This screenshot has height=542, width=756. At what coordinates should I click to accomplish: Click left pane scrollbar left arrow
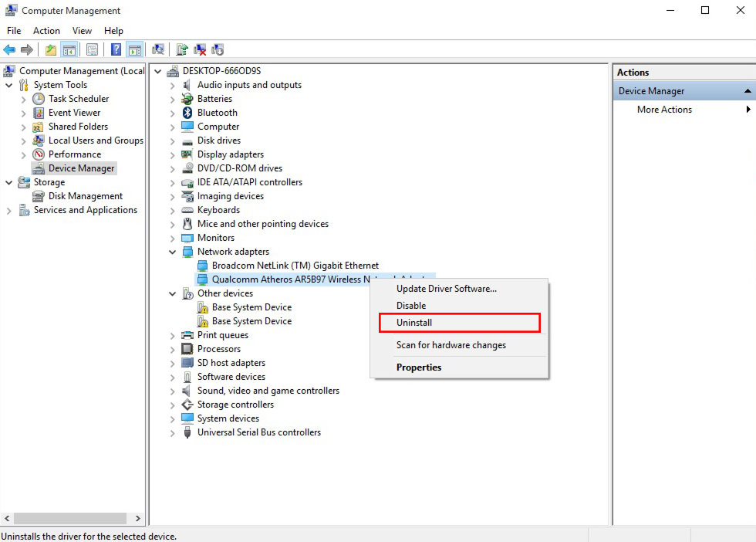7,518
